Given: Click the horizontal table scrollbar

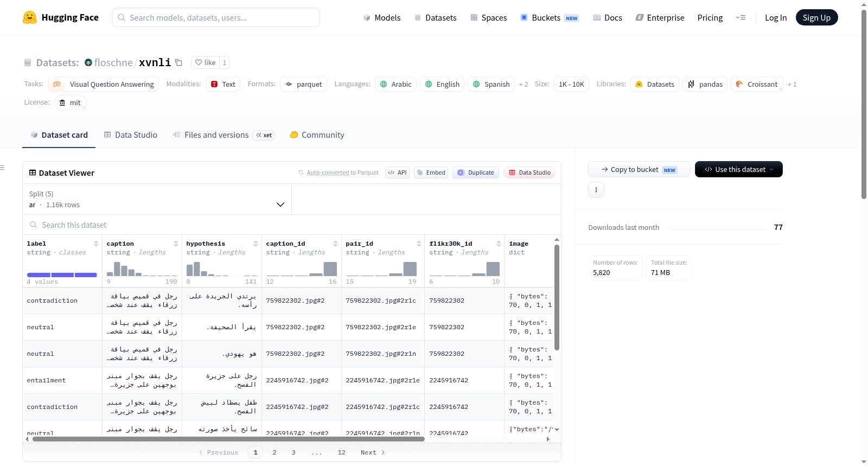Looking at the screenshot, I should coord(228,439).
